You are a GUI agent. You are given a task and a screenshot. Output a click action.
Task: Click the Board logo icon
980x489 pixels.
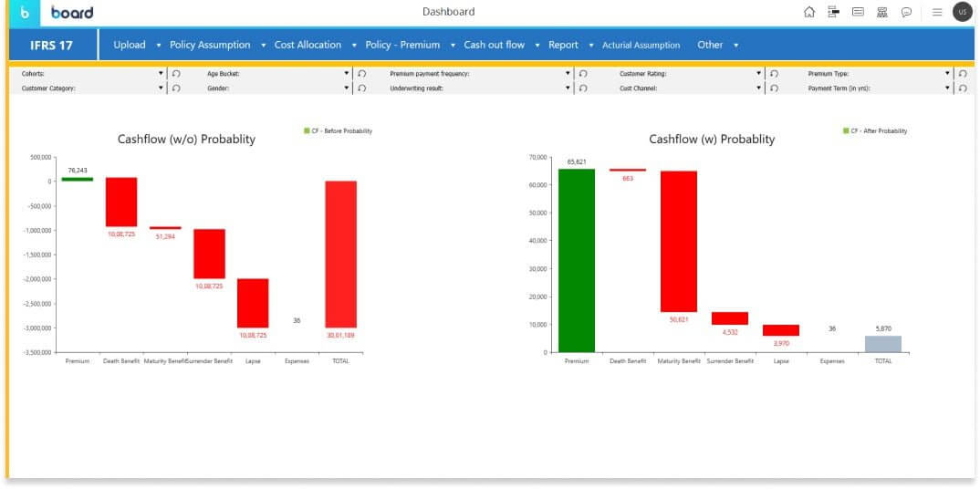point(25,13)
